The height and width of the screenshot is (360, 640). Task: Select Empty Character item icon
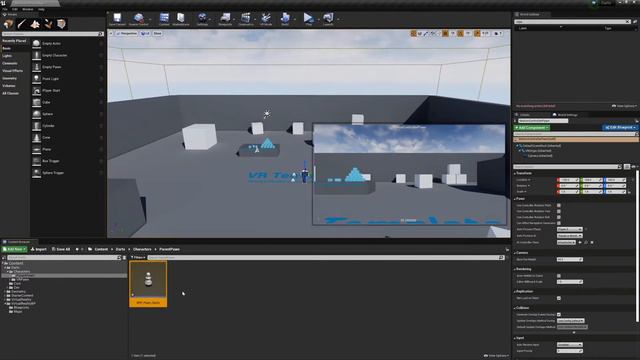pos(36,55)
